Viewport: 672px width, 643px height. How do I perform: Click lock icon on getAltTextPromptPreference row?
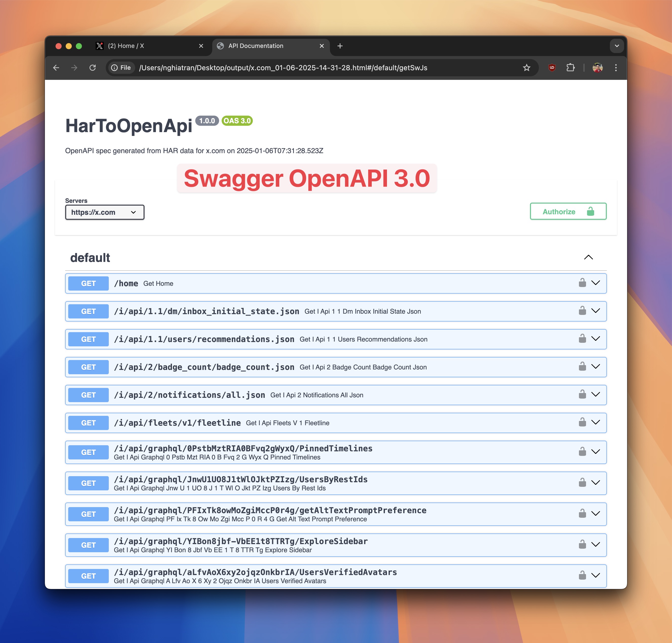tap(582, 513)
